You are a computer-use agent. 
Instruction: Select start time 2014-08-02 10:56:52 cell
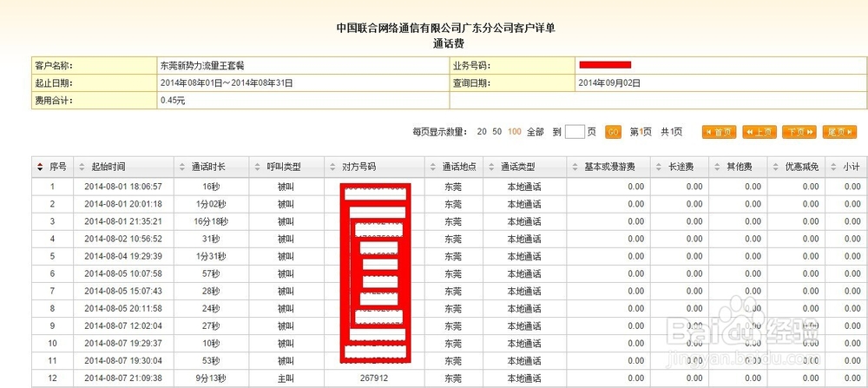(x=123, y=239)
